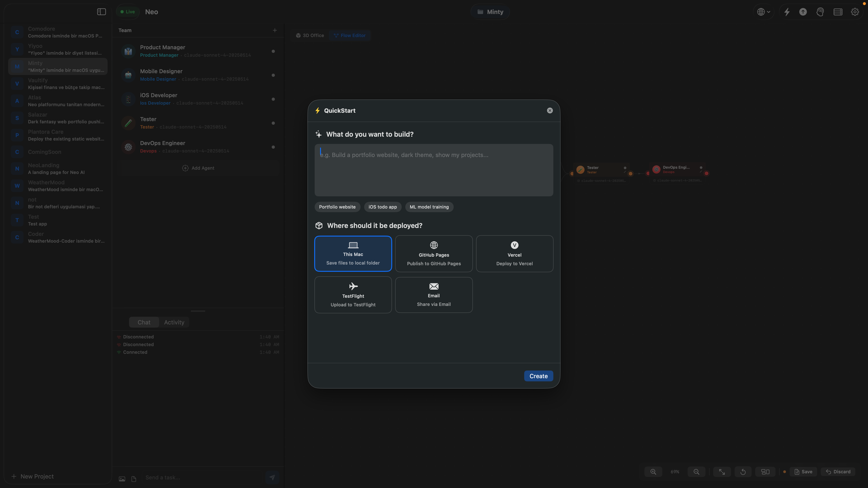Image resolution: width=868 pixels, height=488 pixels.
Task: Zoom out the flow canvas
Action: point(696,472)
